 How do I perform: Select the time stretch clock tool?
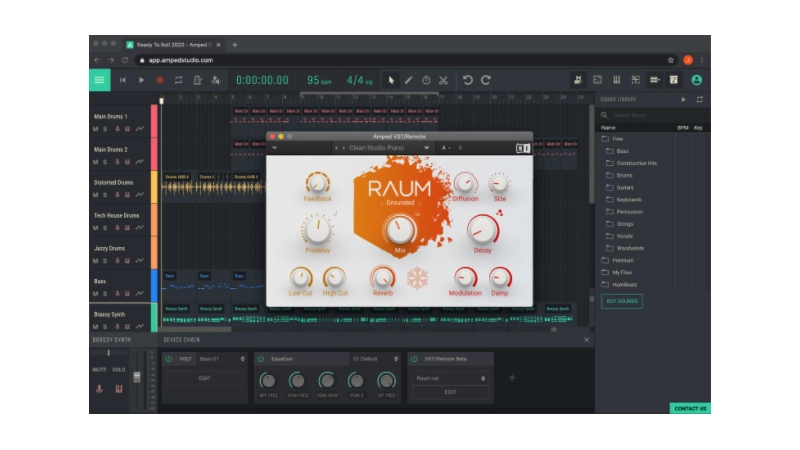[426, 80]
